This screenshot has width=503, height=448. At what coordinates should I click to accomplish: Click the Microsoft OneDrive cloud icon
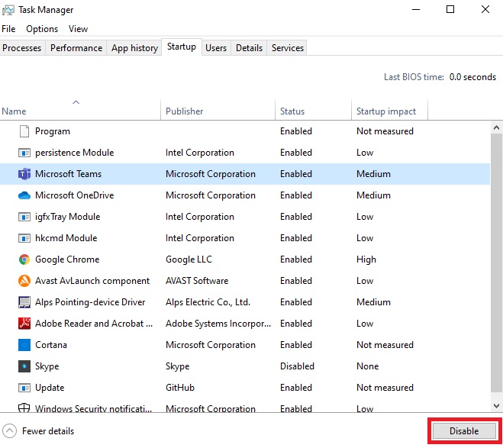(24, 195)
